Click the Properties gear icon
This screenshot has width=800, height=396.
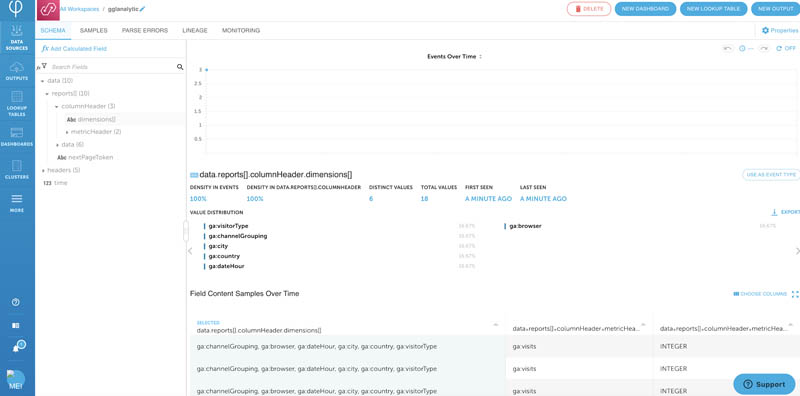pos(765,31)
